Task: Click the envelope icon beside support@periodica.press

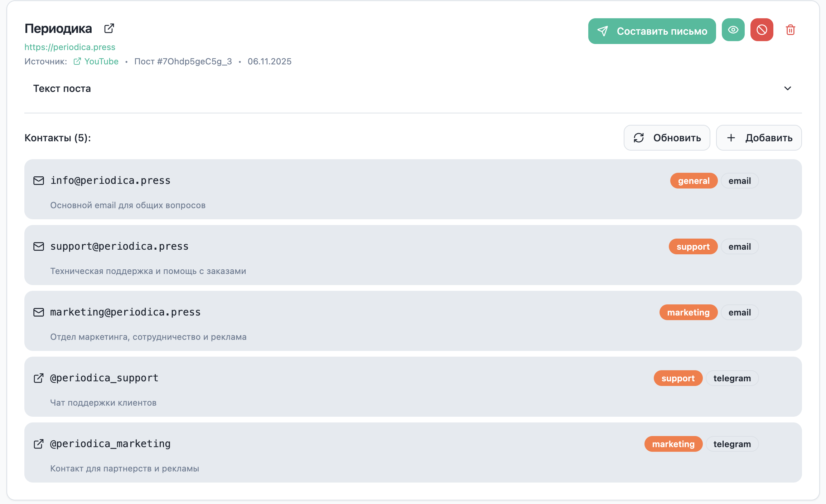Action: click(x=39, y=246)
